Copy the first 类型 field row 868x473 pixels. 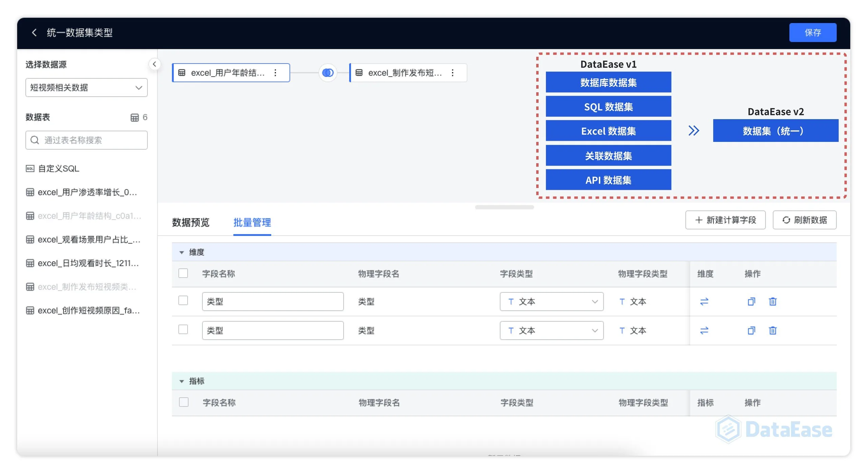(x=751, y=301)
